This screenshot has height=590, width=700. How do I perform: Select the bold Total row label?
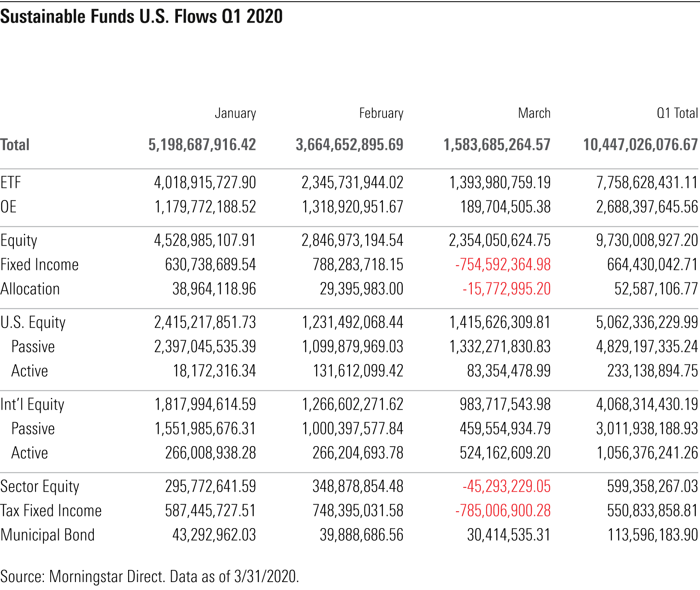pos(15,145)
